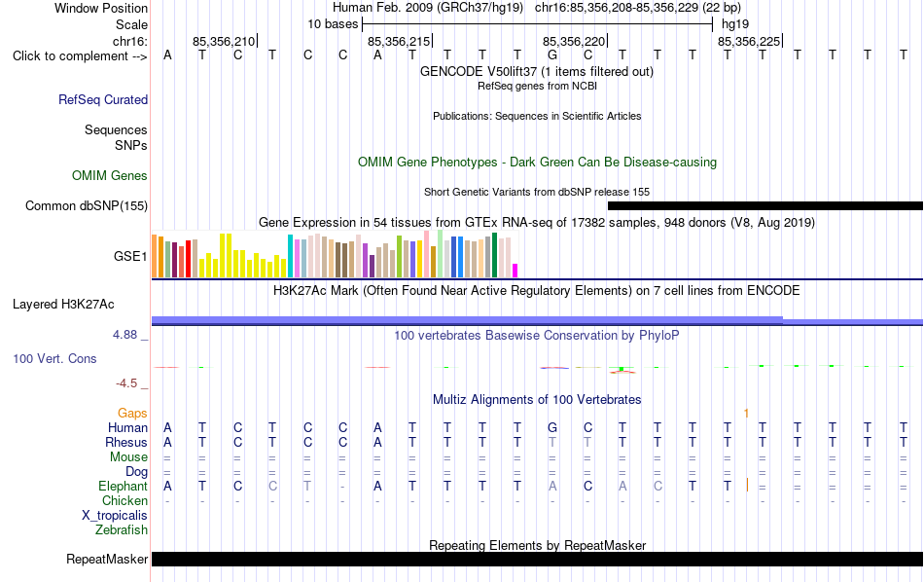Click the GTEx Gene Expression track title
This screenshot has height=582, width=924.
point(537,223)
